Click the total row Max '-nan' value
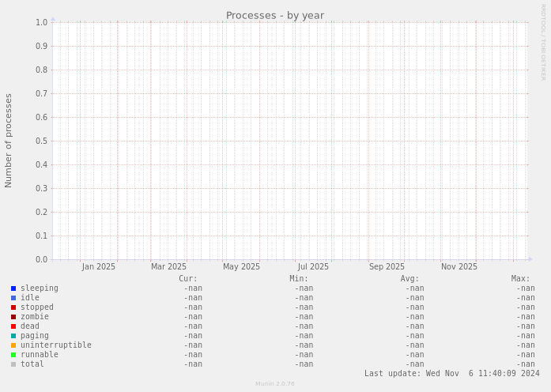Image resolution: width=551 pixels, height=392 pixels. 526,364
